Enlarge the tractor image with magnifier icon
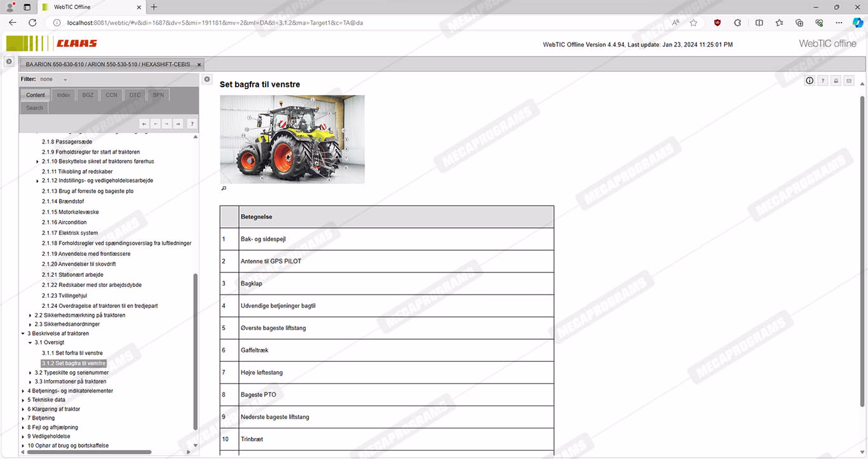 223,189
